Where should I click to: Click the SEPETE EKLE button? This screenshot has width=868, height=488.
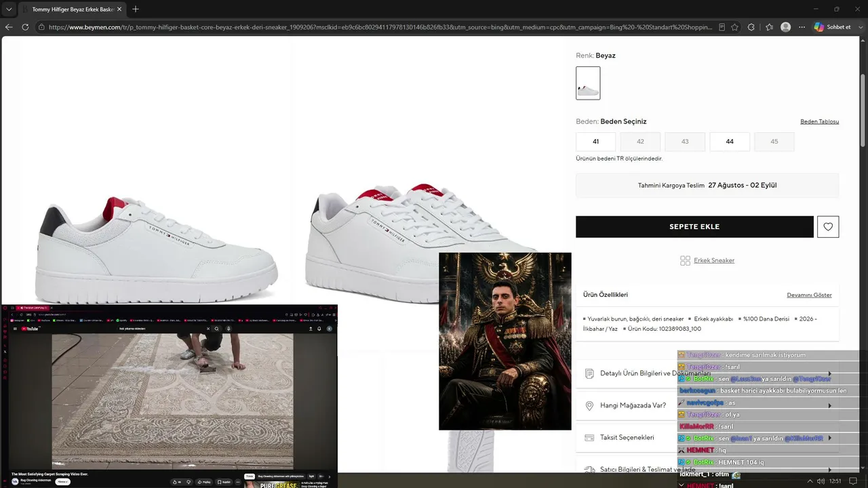(694, 227)
